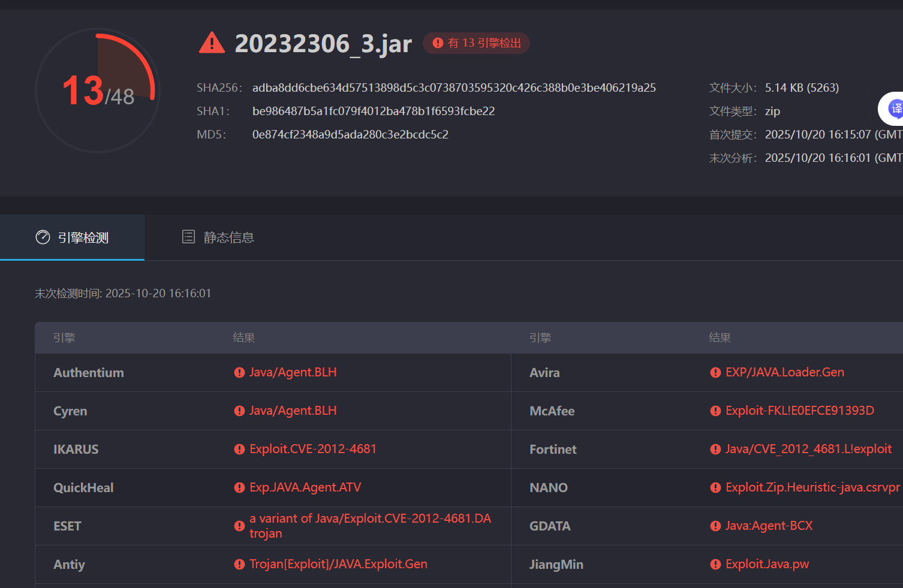The height and width of the screenshot is (588, 903).
Task: Click the list icon on the 静态信息 tab
Action: [x=188, y=237]
